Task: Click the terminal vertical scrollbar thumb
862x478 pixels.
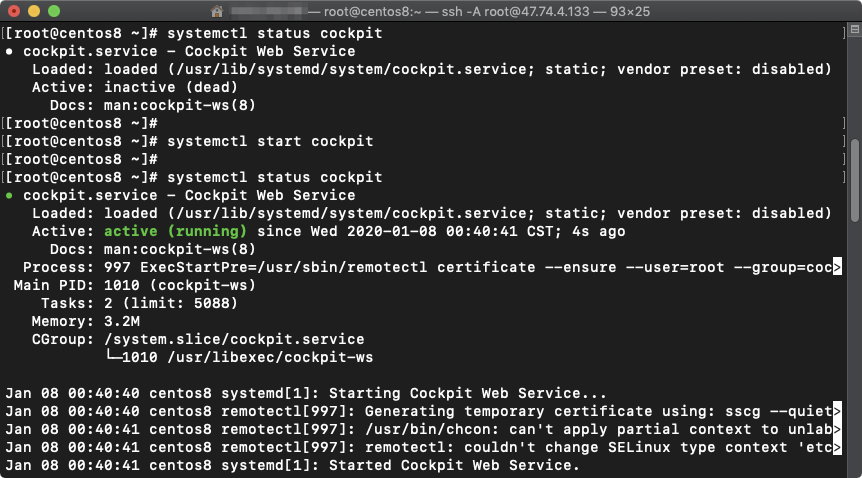Action: click(x=855, y=181)
